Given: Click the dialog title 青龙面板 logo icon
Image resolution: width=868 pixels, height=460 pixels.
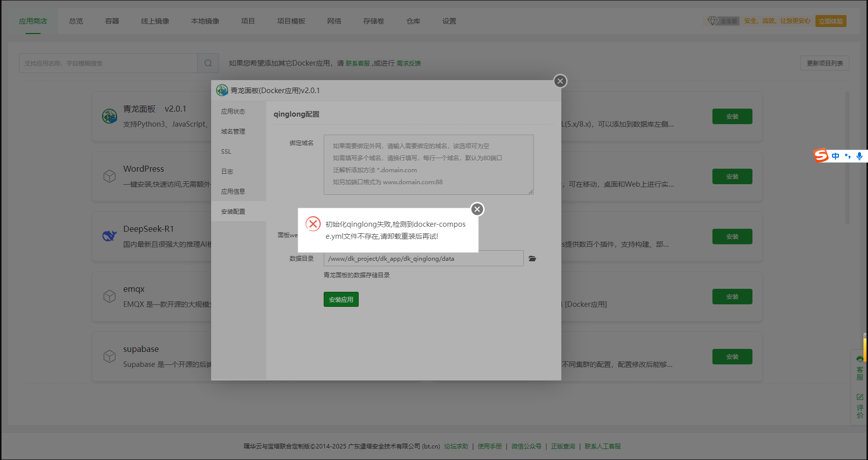Looking at the screenshot, I should (222, 91).
